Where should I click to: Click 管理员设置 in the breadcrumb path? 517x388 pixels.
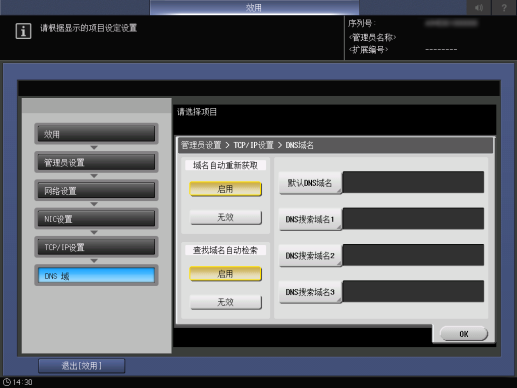201,145
